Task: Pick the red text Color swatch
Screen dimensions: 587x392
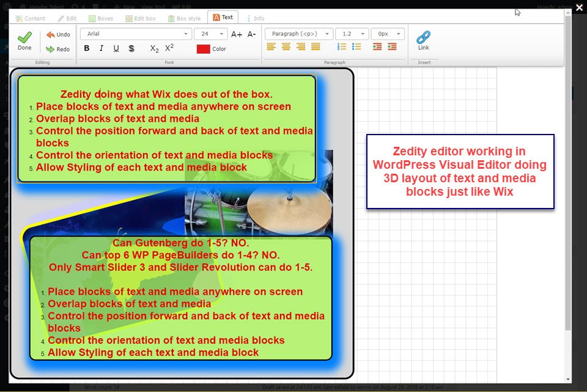Action: pos(203,49)
